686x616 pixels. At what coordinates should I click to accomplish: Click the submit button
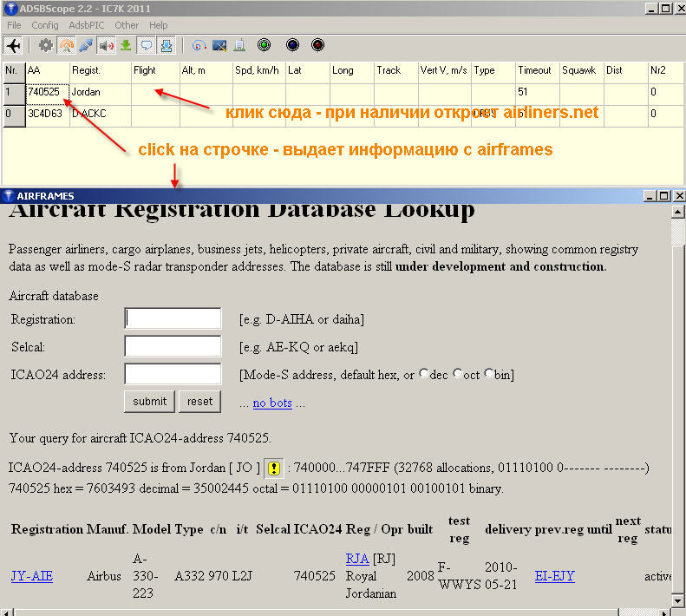click(x=150, y=402)
